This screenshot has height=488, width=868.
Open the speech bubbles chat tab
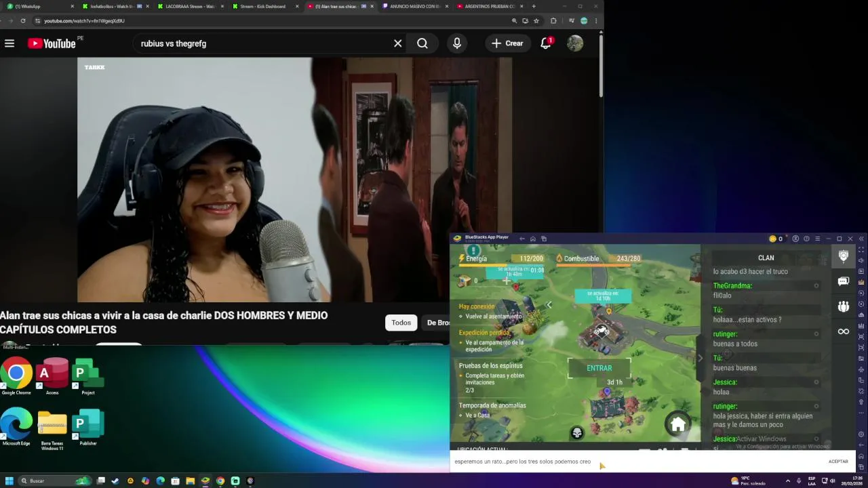pos(843,281)
